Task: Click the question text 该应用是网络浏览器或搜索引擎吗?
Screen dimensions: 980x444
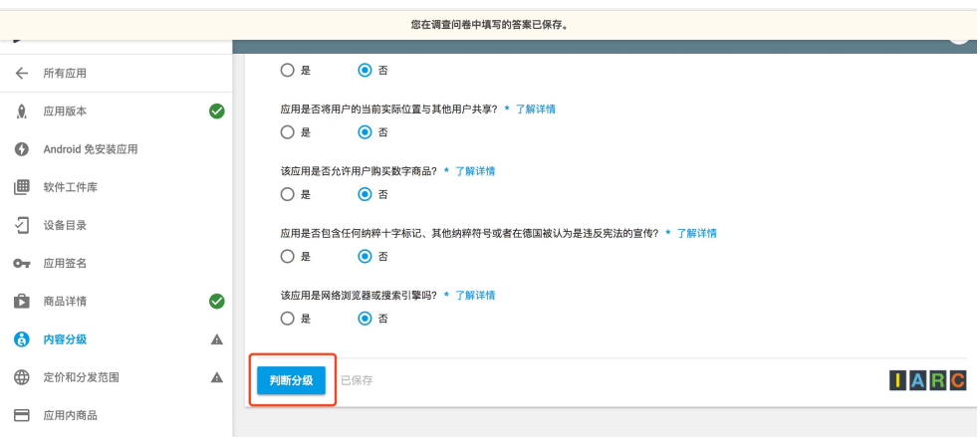Action: 359,295
